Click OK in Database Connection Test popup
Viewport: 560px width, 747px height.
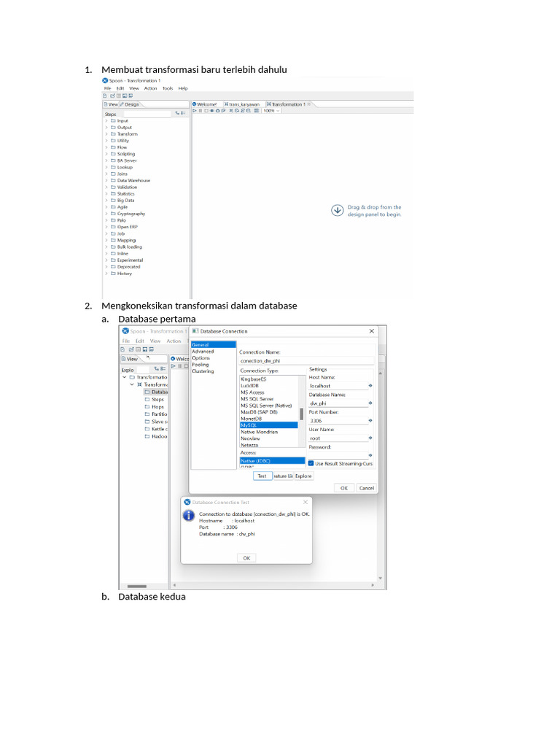tap(246, 558)
